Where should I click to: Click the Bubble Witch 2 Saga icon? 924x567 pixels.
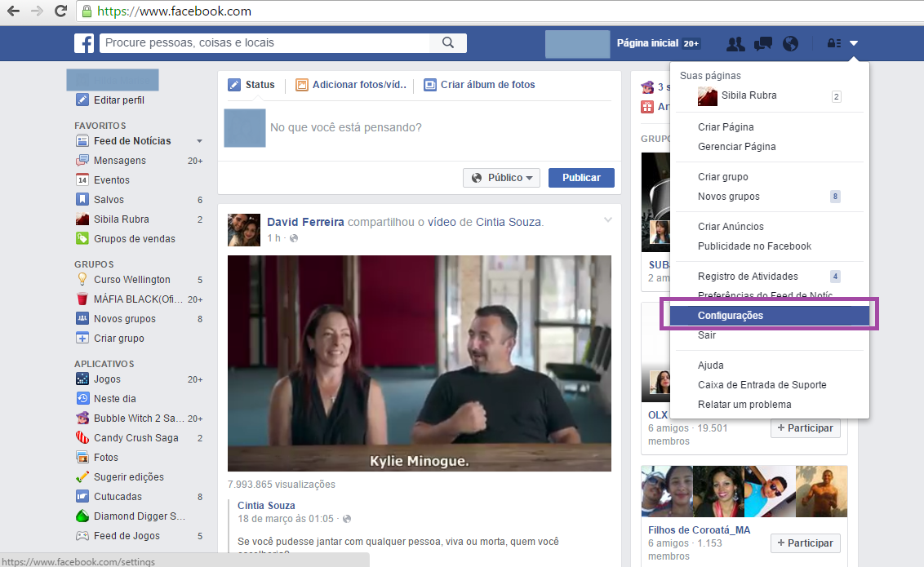82,418
